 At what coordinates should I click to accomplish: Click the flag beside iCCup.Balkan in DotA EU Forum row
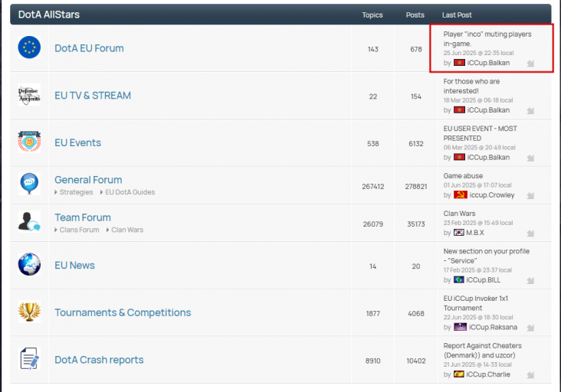459,63
